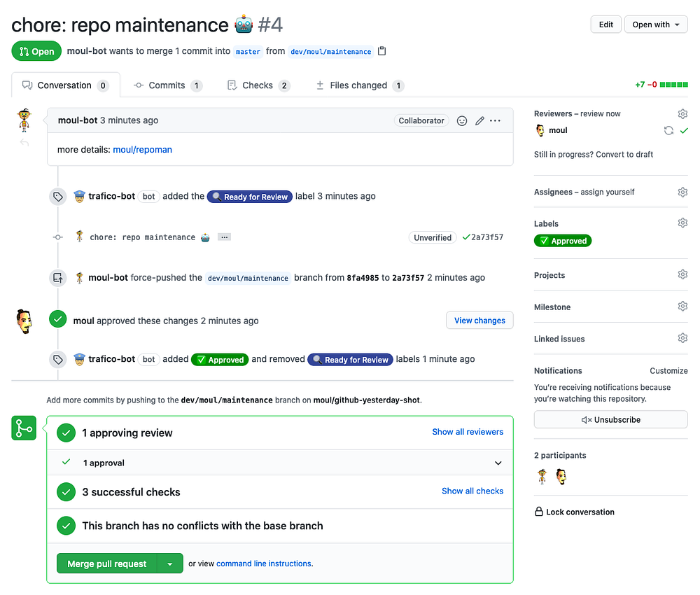Viewport: 700px width, 595px height.
Task: Open the Labels settings gear
Action: pyautogui.click(x=682, y=223)
